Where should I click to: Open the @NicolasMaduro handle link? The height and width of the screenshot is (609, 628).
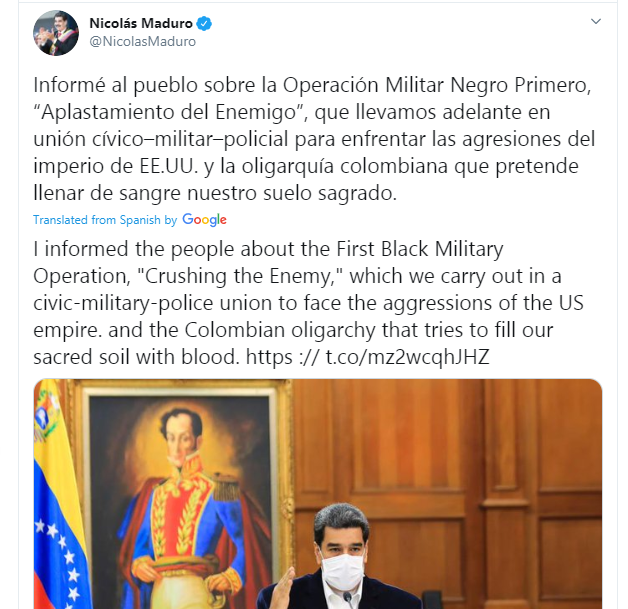coord(143,41)
